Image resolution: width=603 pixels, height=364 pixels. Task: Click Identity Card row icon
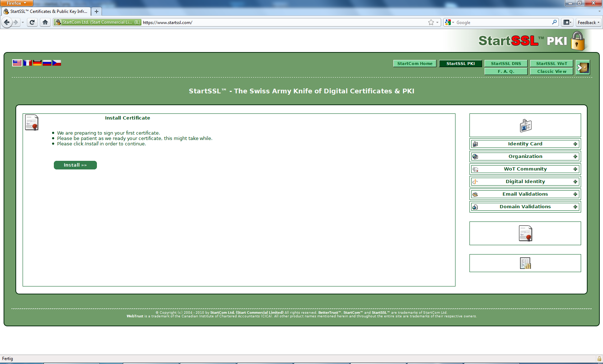[x=475, y=144]
